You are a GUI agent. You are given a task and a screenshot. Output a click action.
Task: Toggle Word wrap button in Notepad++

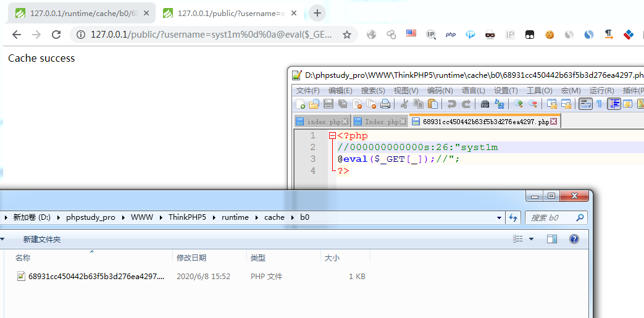[x=586, y=104]
